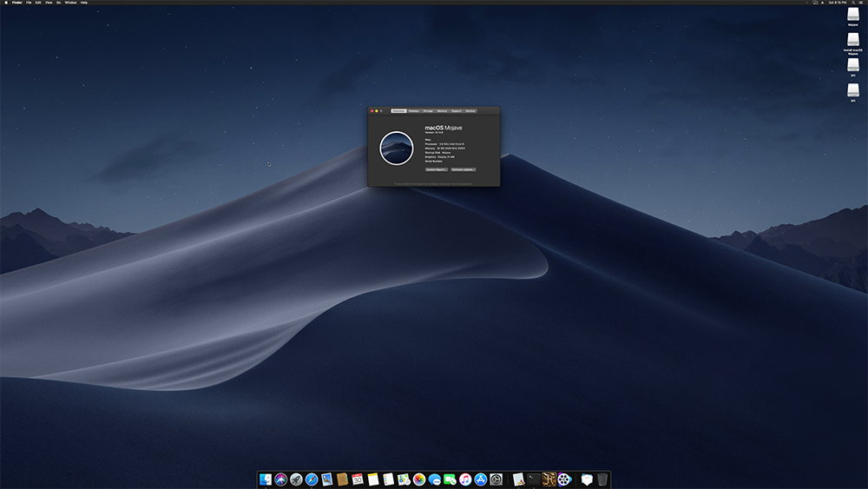
Task: Open the Photos app in Dock
Action: pos(419,479)
